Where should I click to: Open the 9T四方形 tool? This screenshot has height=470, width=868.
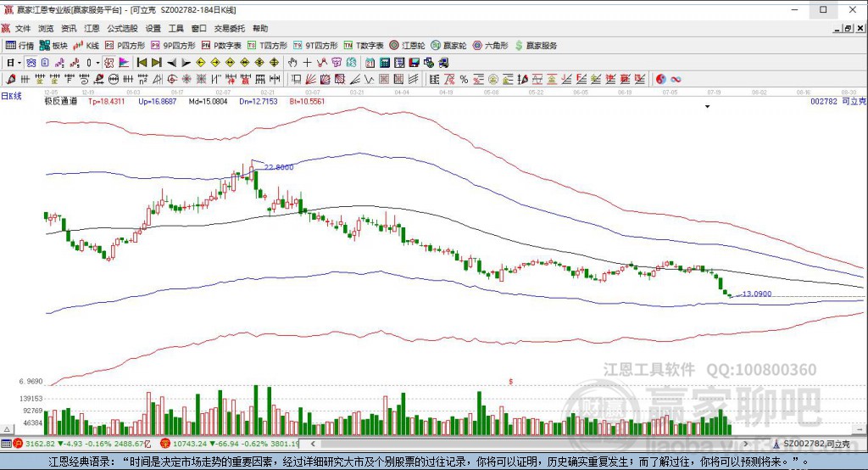pos(315,46)
